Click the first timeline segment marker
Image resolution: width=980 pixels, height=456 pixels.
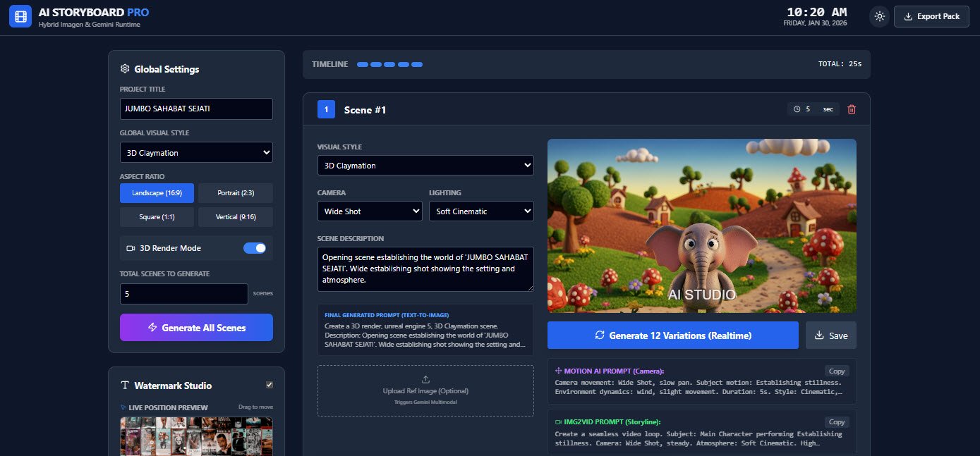tap(363, 64)
